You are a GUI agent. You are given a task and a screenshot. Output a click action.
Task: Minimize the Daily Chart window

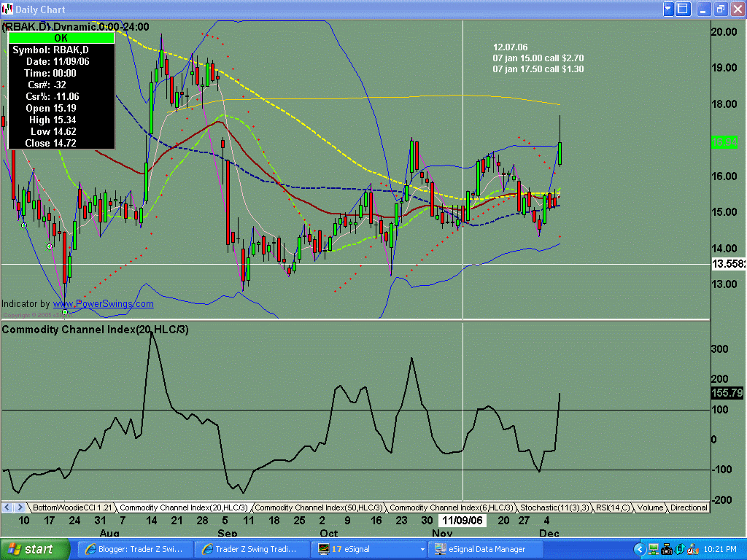[x=704, y=9]
